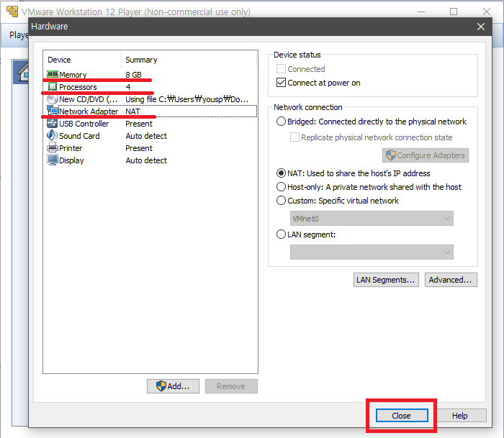Click USB Controller's Present summary

tap(139, 124)
